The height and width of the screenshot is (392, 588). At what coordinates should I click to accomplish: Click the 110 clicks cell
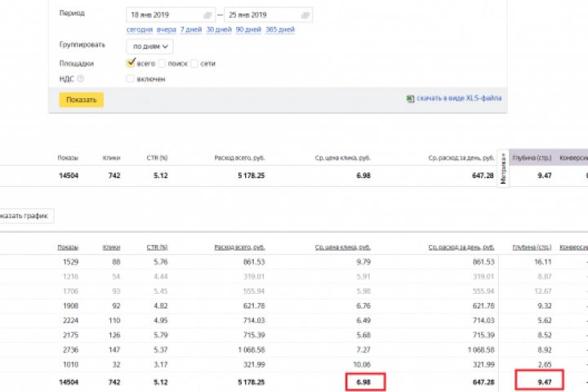coord(114,320)
